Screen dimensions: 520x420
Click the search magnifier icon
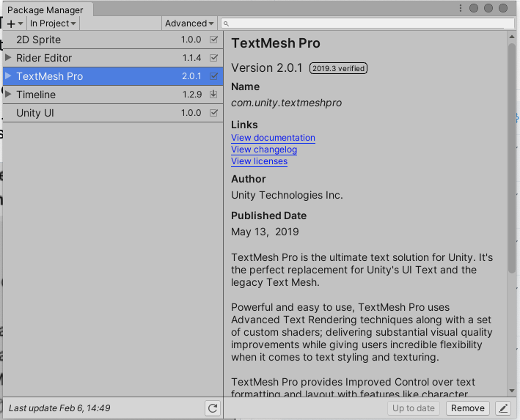pos(226,23)
